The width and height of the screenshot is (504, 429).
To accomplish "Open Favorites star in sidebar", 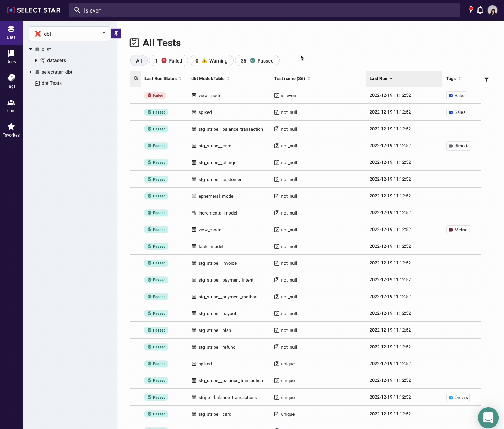I will click(x=11, y=130).
